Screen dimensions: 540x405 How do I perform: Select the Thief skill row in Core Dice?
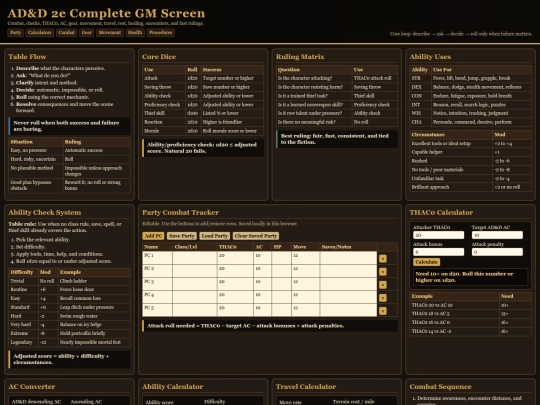[203, 113]
